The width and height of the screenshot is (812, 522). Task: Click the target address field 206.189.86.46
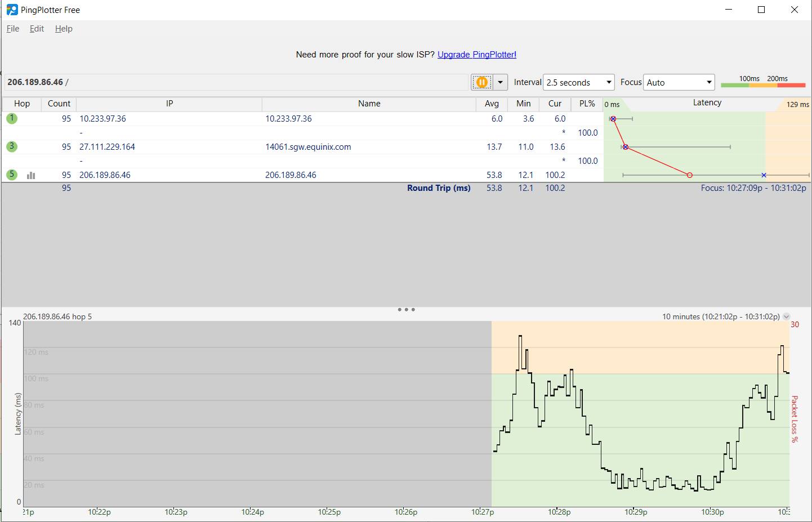coord(237,82)
